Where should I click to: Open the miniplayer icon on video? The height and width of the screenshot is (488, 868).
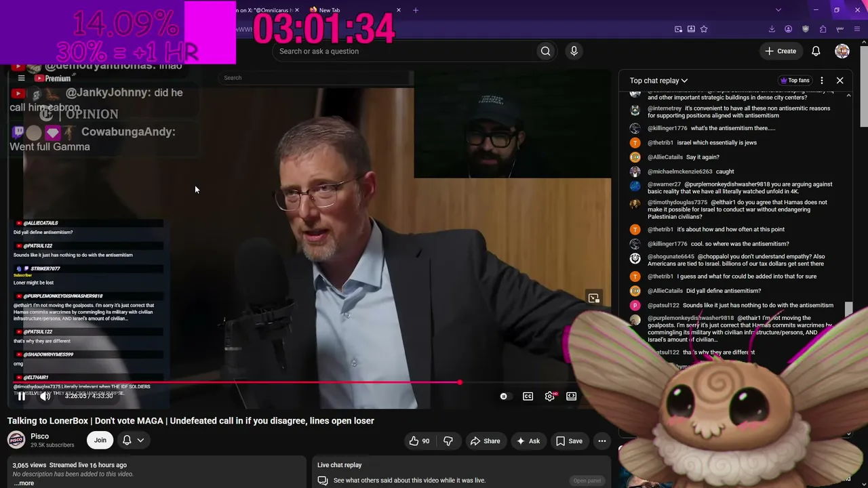point(594,298)
